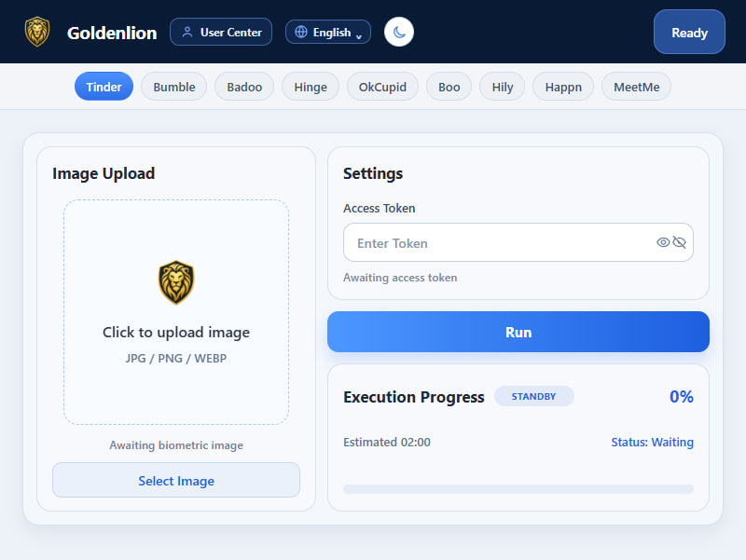
Task: Hide token with the crossed-eye icon
Action: coord(680,242)
